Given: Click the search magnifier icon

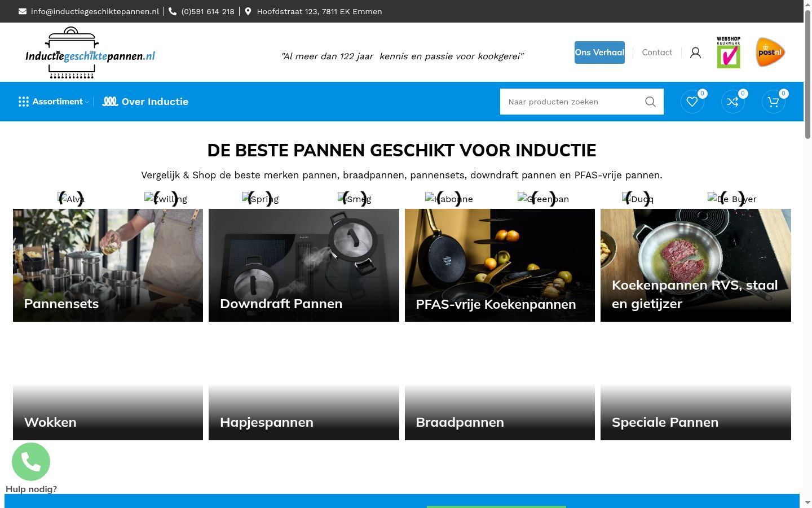Looking at the screenshot, I should tap(650, 102).
